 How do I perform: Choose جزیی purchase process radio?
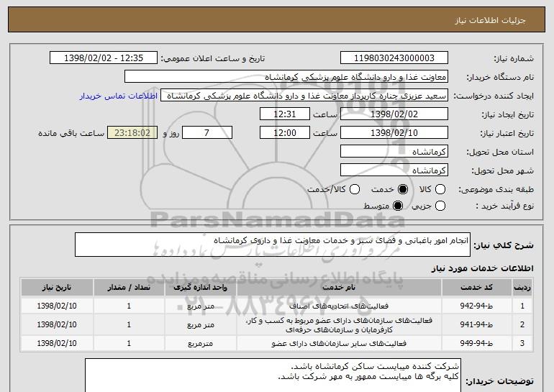click(x=440, y=206)
